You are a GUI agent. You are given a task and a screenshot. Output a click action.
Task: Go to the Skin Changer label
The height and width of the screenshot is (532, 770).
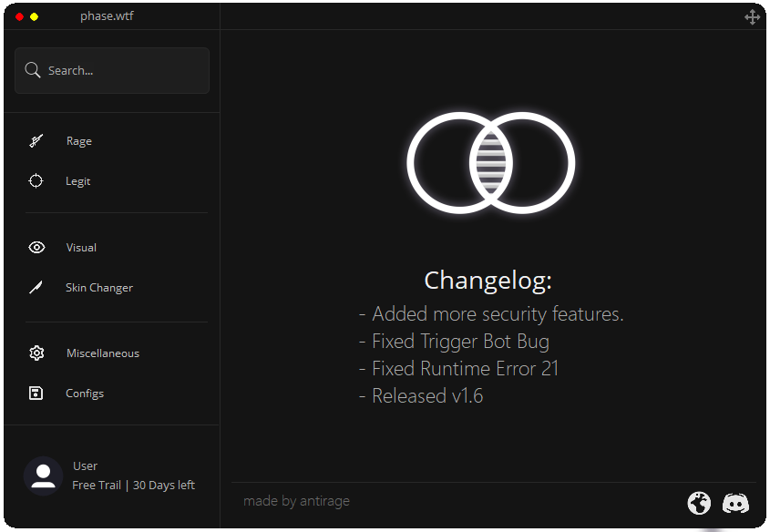click(x=99, y=288)
